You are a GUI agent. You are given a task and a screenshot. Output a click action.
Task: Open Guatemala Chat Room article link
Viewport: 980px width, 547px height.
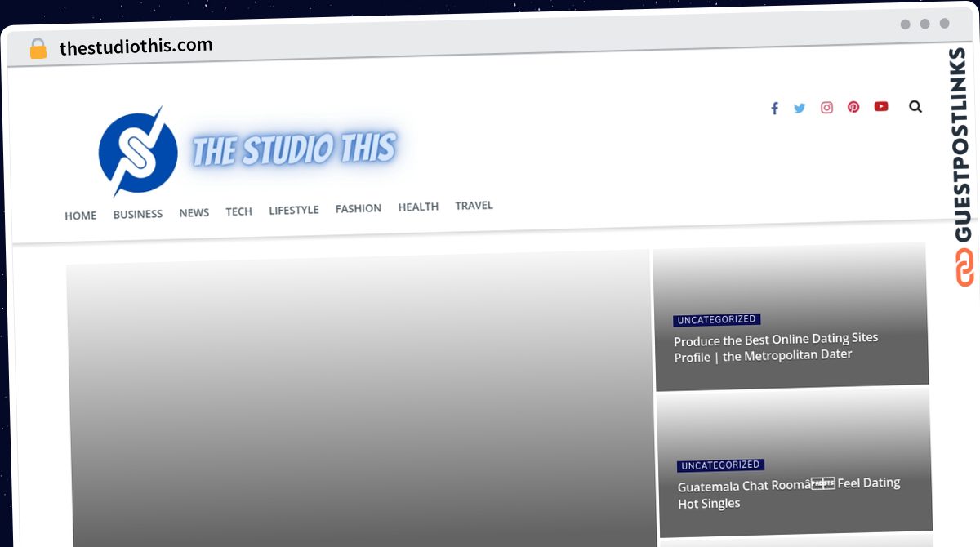(x=789, y=492)
